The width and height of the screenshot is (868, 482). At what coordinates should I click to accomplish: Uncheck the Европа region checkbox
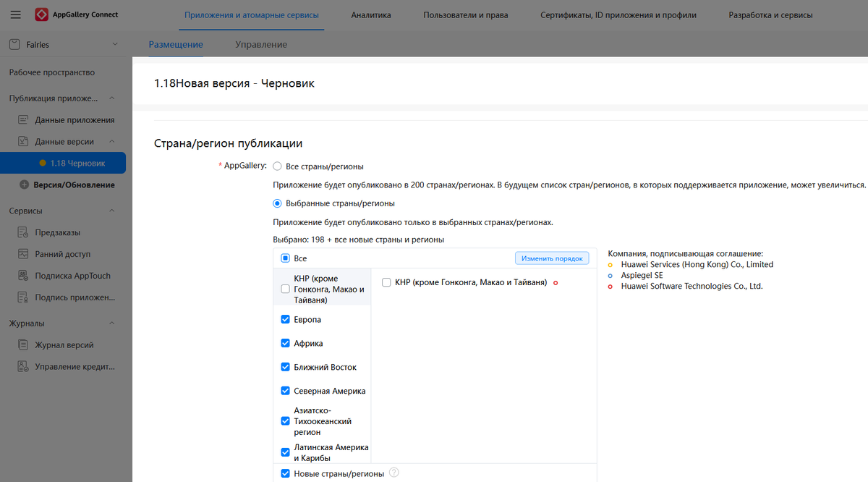point(284,318)
